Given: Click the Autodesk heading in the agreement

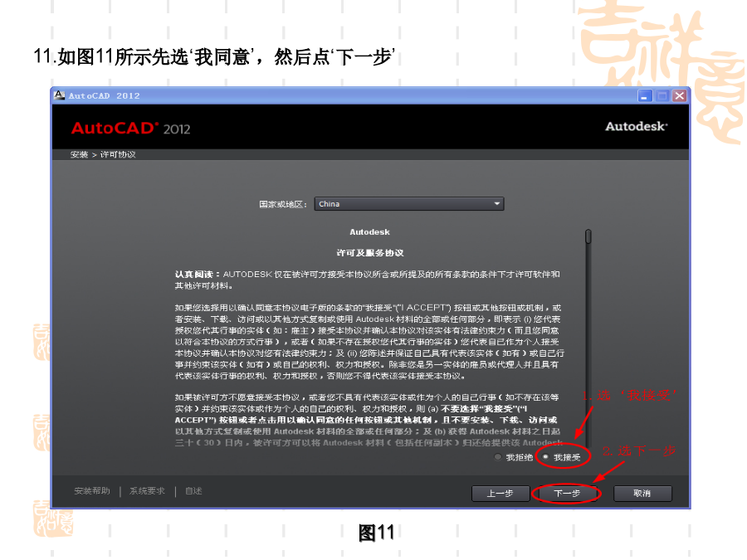Looking at the screenshot, I should tap(369, 232).
